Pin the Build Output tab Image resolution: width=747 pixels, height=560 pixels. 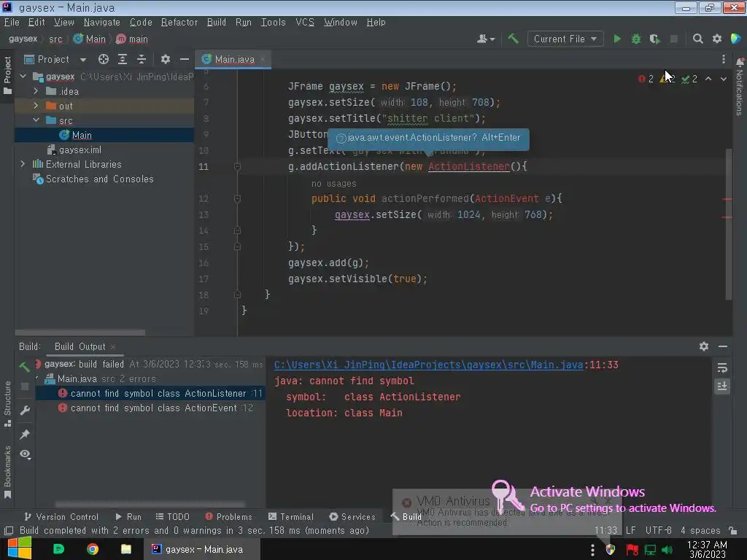click(25, 434)
